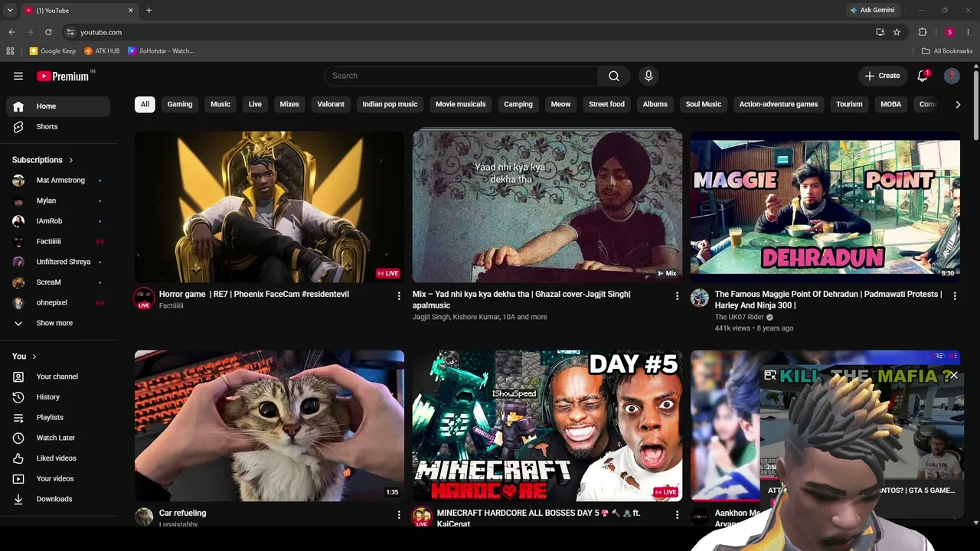Click the install app icon in address bar

(880, 32)
